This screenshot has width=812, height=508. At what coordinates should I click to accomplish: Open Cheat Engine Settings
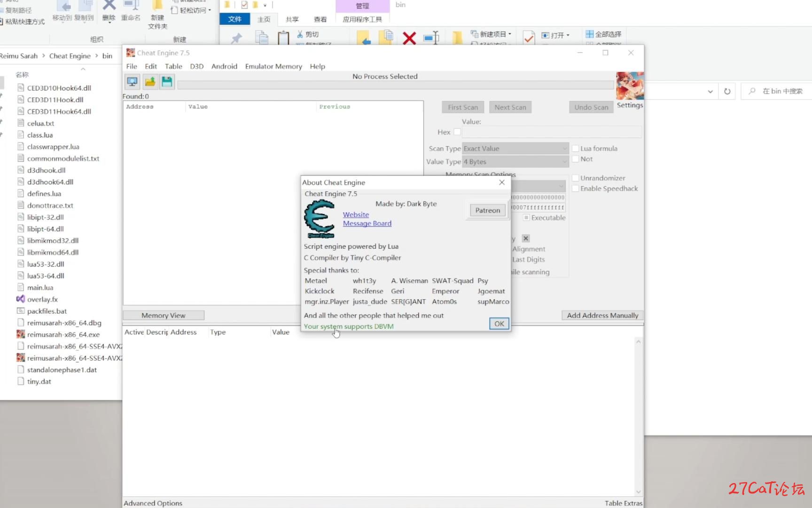pyautogui.click(x=630, y=105)
